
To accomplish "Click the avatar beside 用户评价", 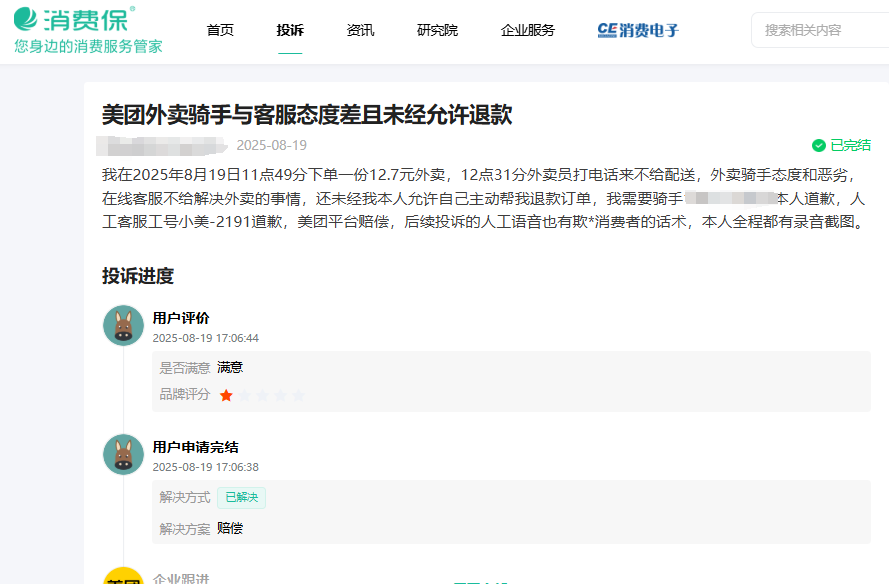I will [124, 325].
